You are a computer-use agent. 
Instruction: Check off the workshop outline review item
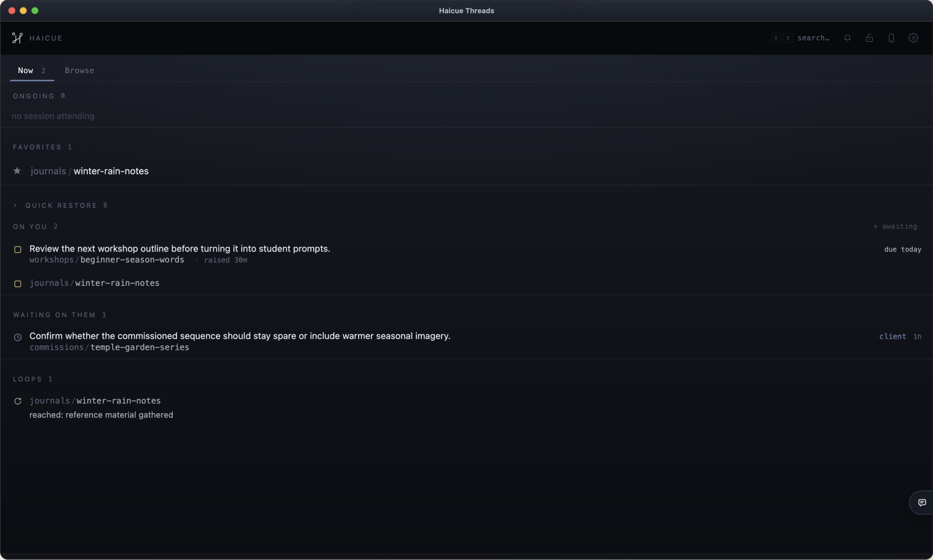(x=18, y=250)
